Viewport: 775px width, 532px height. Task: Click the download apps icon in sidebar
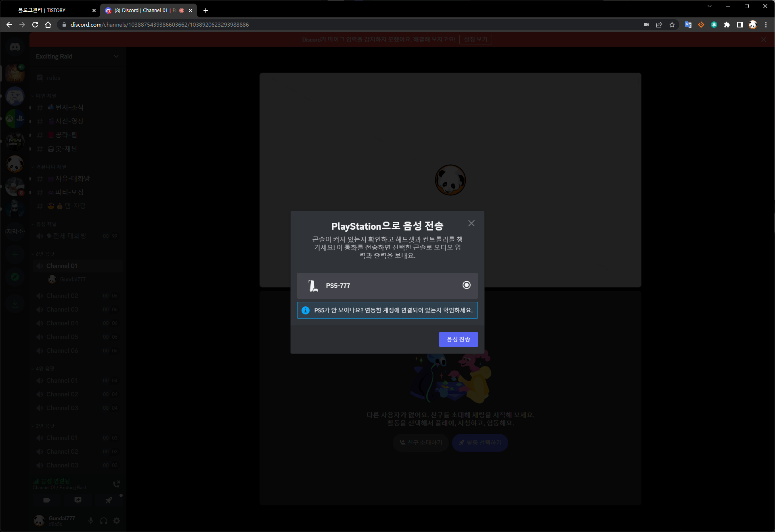[x=15, y=303]
